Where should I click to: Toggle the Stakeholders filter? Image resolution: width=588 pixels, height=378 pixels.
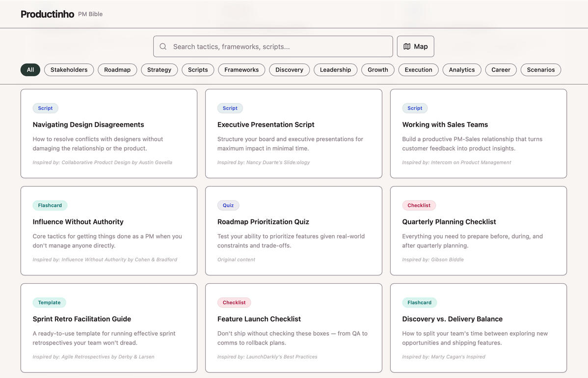(x=69, y=70)
